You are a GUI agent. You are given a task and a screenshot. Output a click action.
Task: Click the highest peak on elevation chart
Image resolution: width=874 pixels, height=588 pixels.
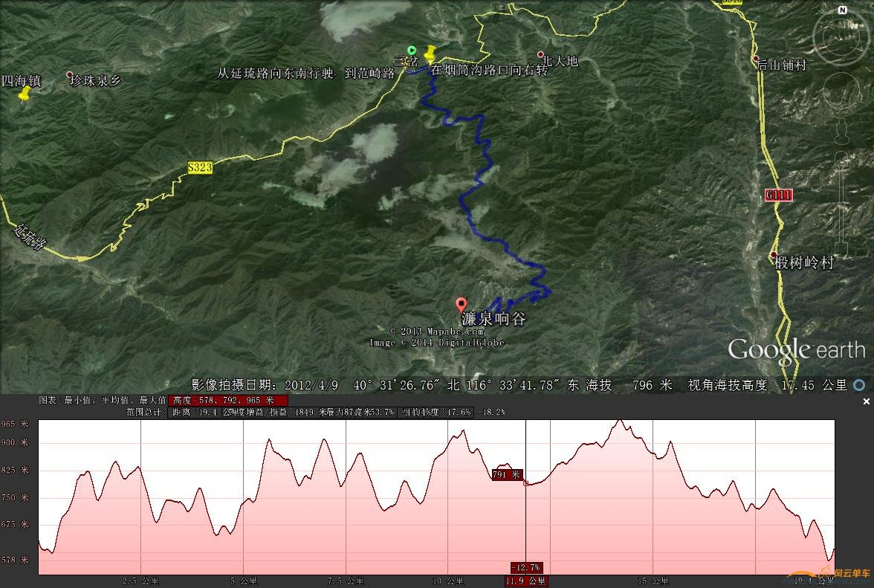[619, 421]
